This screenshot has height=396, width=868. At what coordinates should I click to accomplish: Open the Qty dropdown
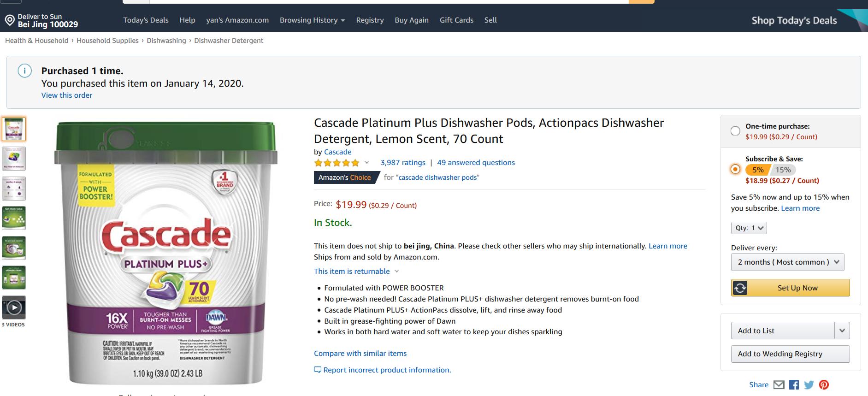tap(749, 228)
